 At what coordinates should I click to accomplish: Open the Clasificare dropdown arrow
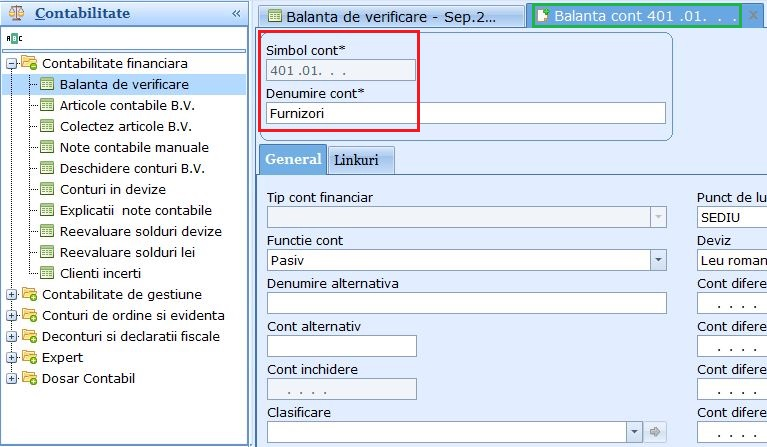tap(634, 432)
